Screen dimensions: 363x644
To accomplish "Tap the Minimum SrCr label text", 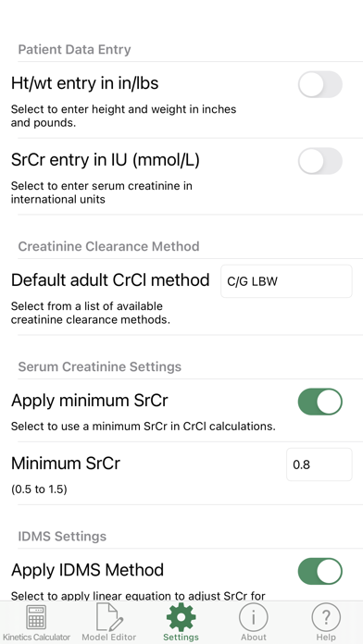I will pos(66,464).
